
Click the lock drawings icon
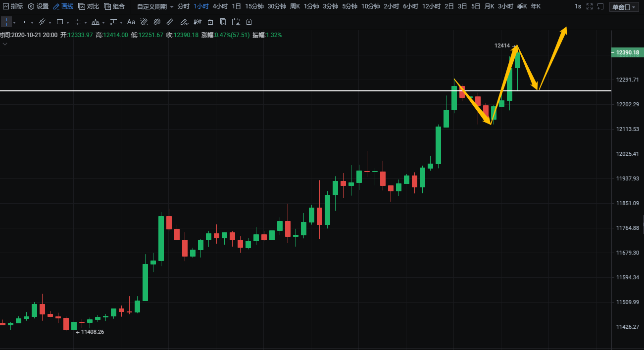[210, 22]
